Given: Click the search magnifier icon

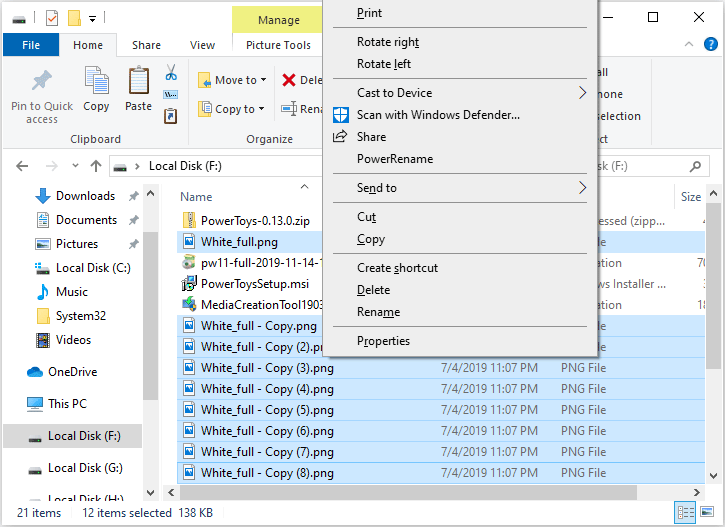Looking at the screenshot, I should tap(695, 166).
